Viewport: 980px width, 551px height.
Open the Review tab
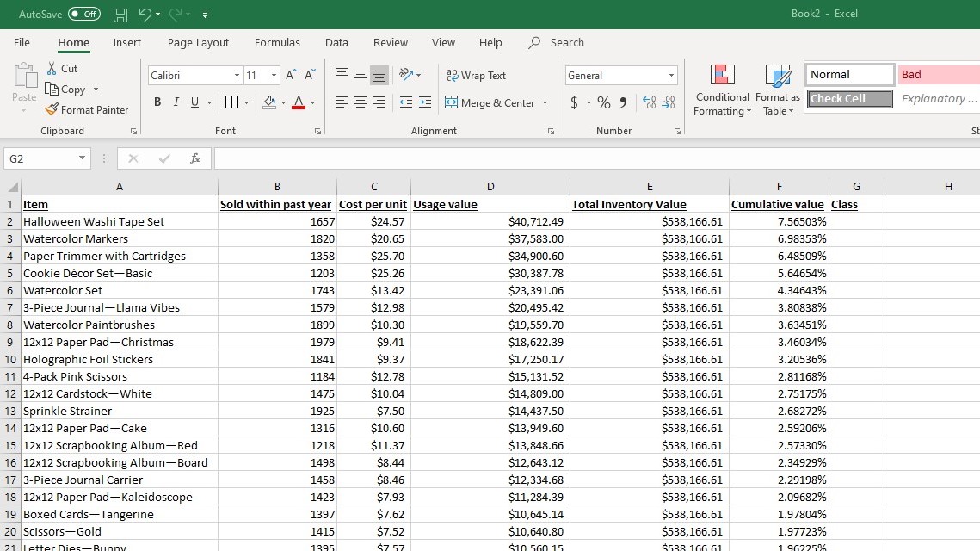(390, 42)
